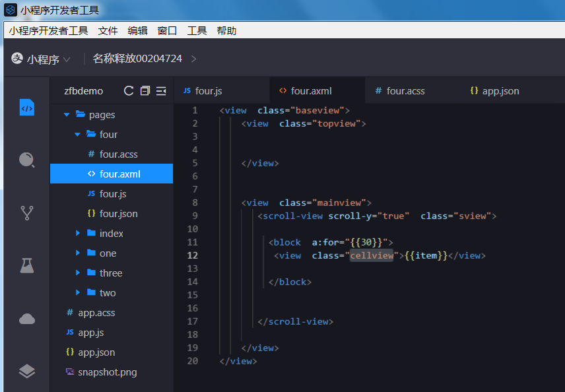The width and height of the screenshot is (565, 392).
Task: Open the layers stack sidebar icon
Action: pyautogui.click(x=26, y=371)
